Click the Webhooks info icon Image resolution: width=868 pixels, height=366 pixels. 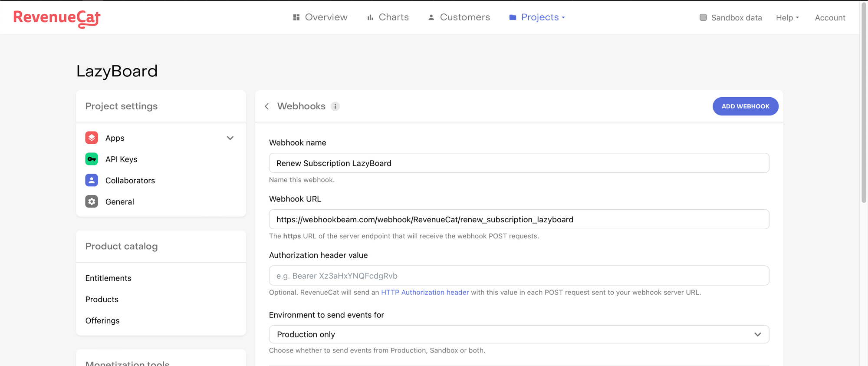tap(335, 106)
